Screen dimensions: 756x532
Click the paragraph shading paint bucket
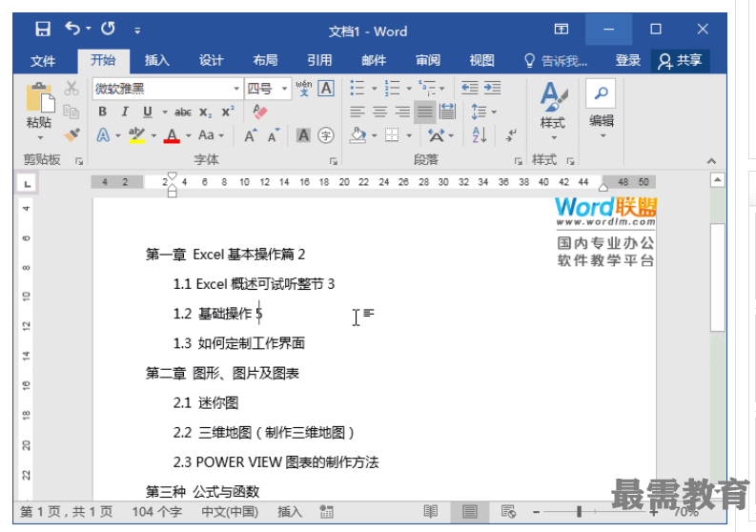[x=358, y=135]
